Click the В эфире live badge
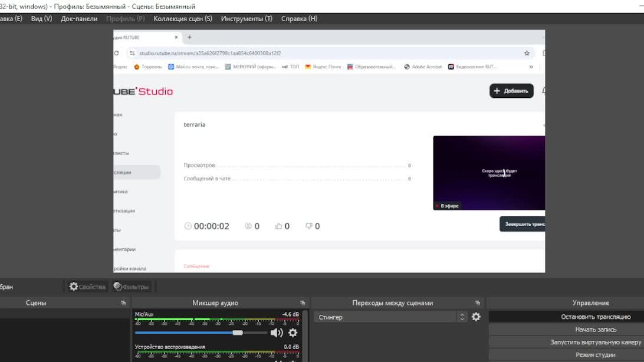The width and height of the screenshot is (644, 362). click(447, 206)
